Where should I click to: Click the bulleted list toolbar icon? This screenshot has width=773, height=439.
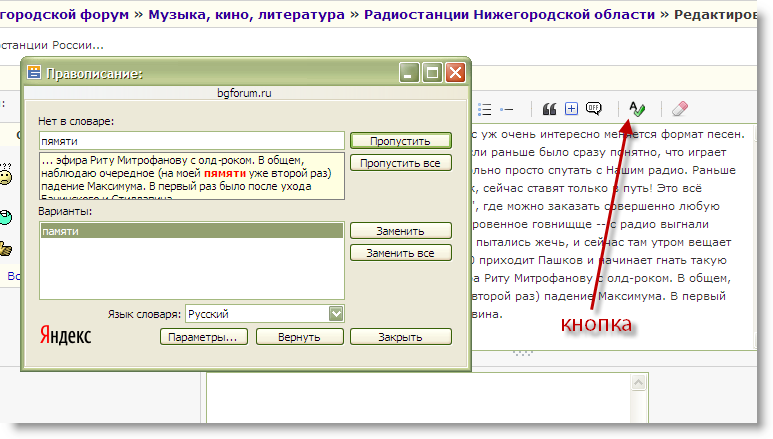coord(484,108)
